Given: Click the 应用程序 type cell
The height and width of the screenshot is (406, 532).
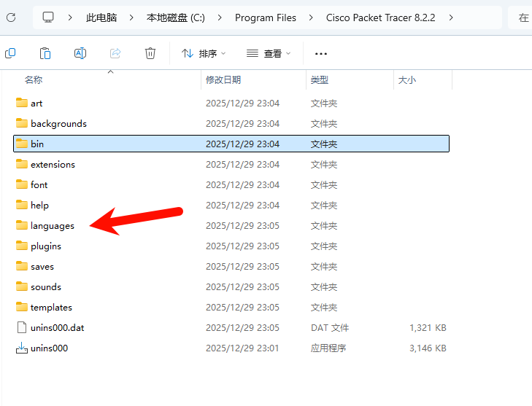Looking at the screenshot, I should [x=328, y=348].
